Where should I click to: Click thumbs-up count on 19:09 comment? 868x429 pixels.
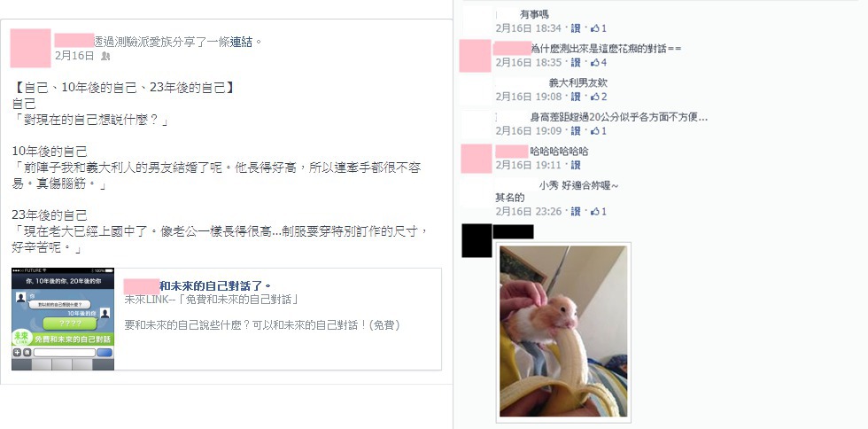coord(599,131)
